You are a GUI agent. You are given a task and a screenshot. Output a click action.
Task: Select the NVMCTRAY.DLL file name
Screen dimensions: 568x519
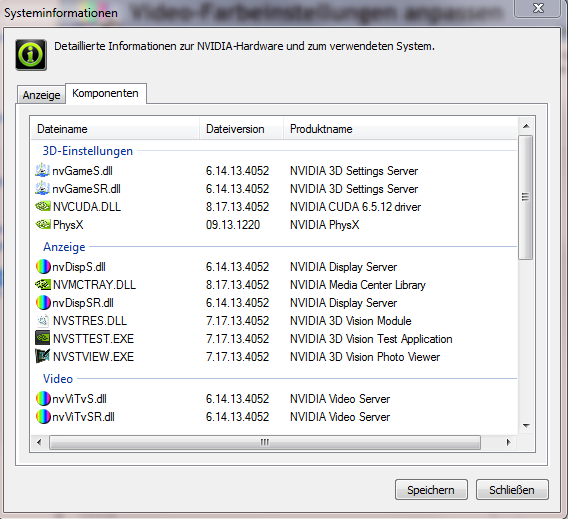(94, 285)
